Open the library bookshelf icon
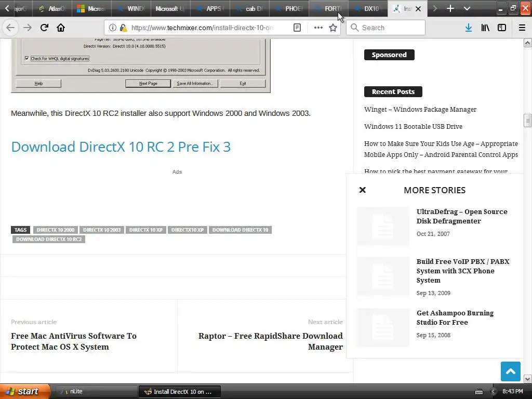 coord(485,28)
